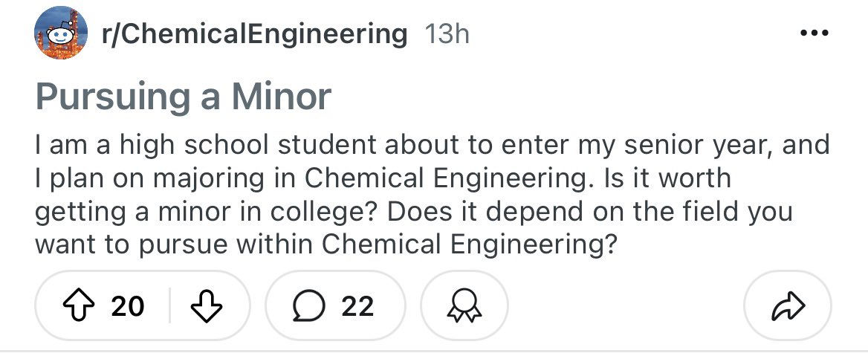Viewport: 868px width, 353px height.
Task: Click the rounded award button pill
Action: point(464,305)
